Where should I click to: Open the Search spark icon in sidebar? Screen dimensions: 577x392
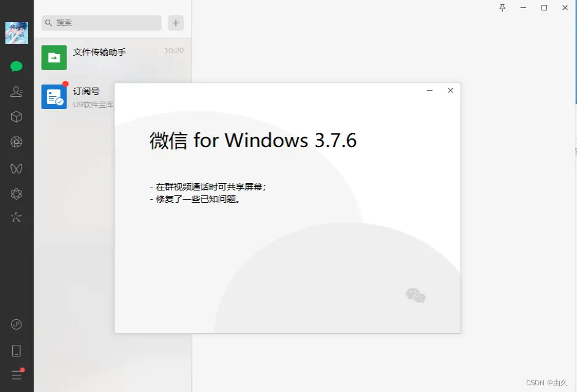coord(16,217)
